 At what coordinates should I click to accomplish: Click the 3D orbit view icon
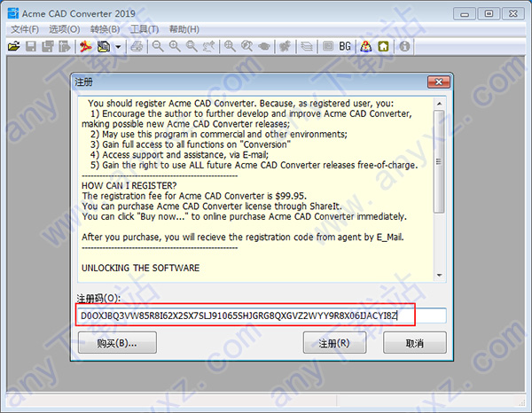point(264,46)
